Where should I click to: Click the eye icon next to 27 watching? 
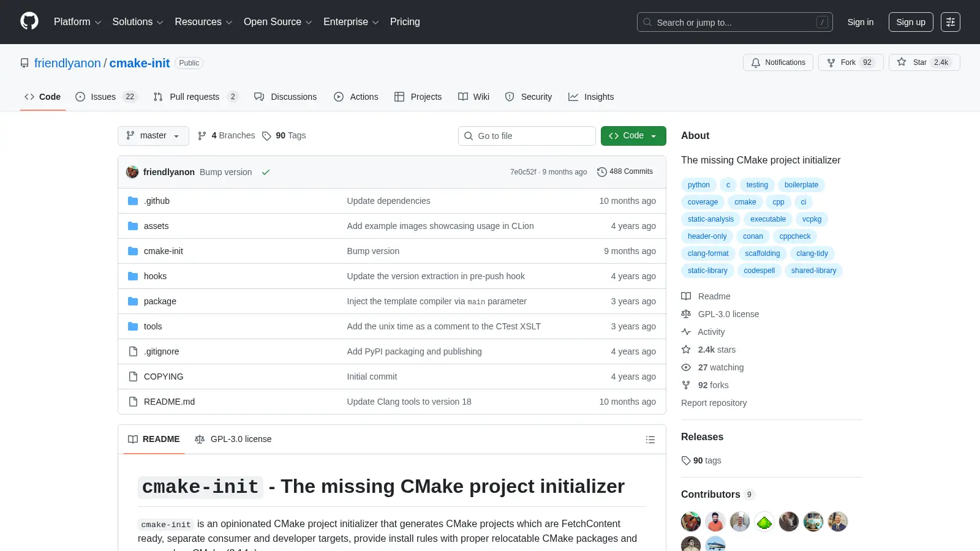[686, 367]
